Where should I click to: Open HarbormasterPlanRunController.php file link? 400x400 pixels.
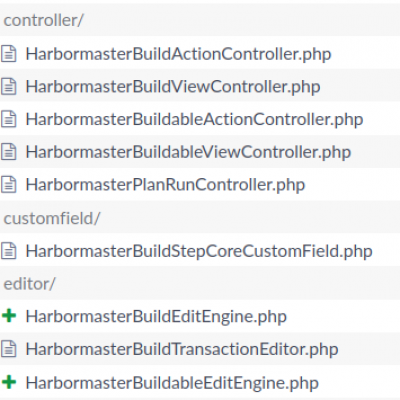[x=165, y=185]
